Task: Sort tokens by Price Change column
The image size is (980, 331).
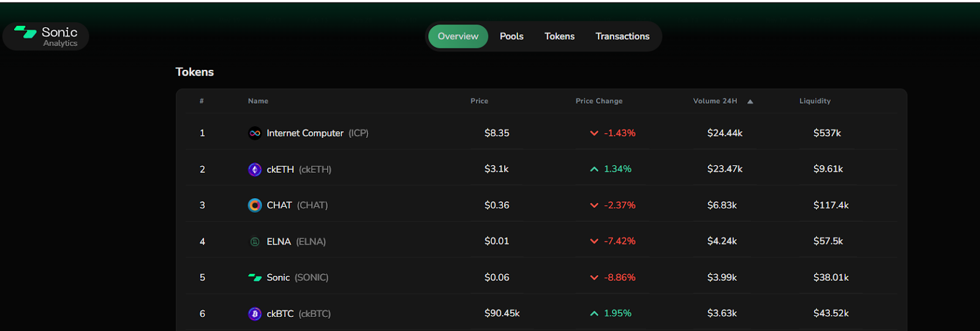Action: coord(598,101)
